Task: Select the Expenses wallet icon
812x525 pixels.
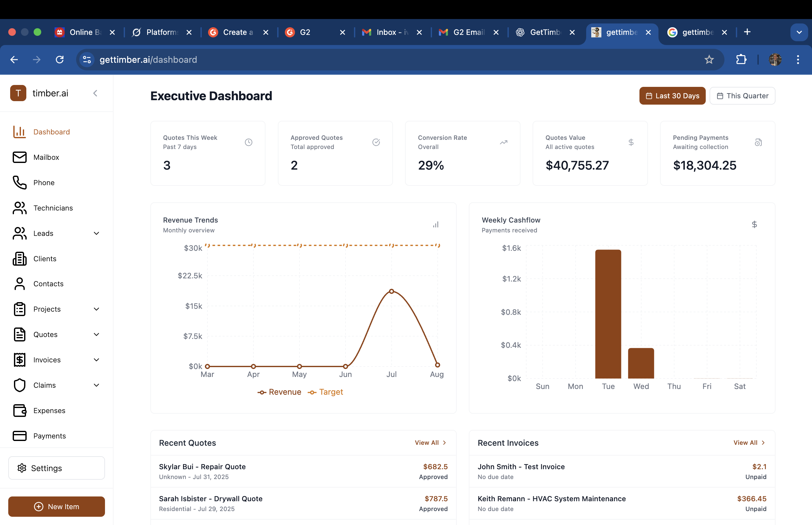Action: tap(19, 411)
